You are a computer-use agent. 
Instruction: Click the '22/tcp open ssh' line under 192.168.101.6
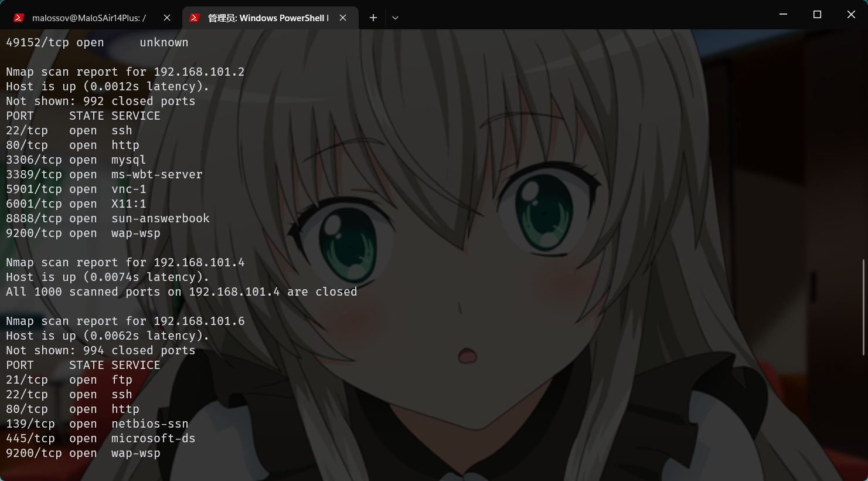(69, 394)
